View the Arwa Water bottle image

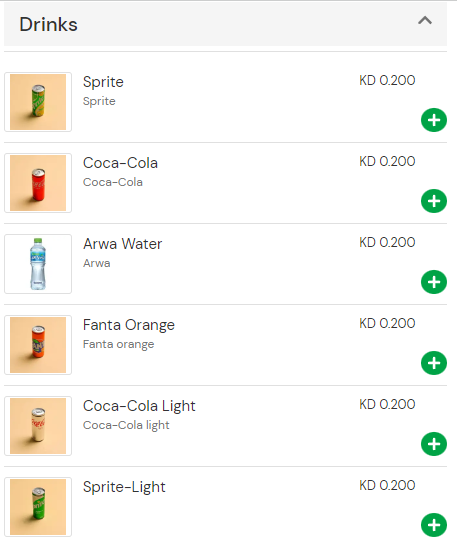pyautogui.click(x=38, y=264)
